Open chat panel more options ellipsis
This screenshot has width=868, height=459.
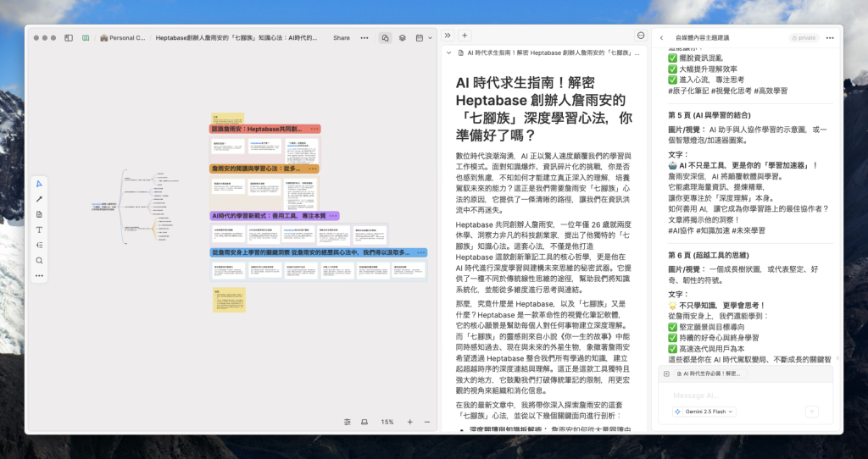pos(830,38)
